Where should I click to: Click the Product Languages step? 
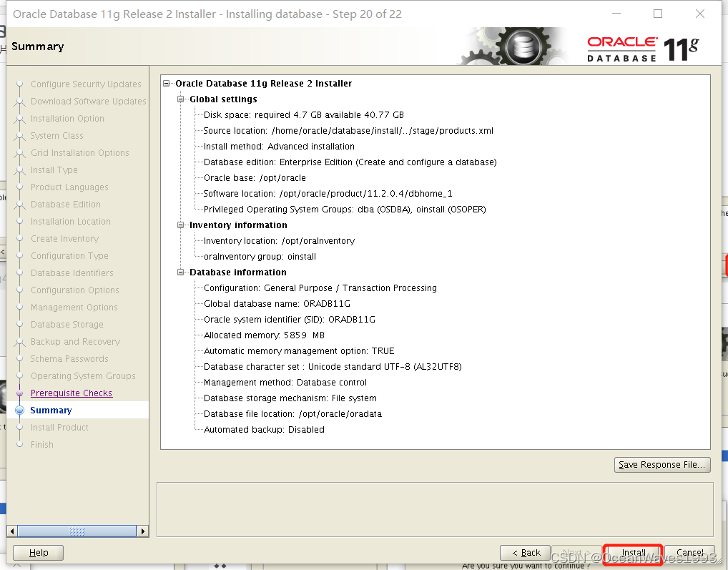point(69,187)
